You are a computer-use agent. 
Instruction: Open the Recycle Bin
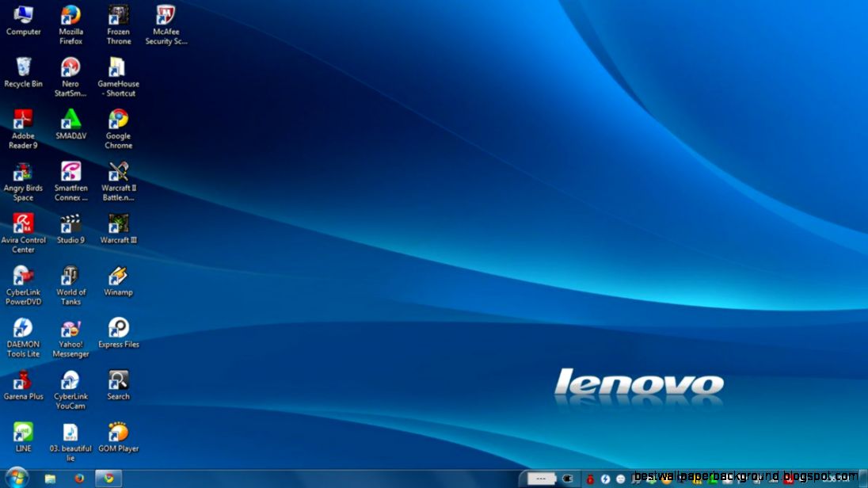pyautogui.click(x=23, y=73)
